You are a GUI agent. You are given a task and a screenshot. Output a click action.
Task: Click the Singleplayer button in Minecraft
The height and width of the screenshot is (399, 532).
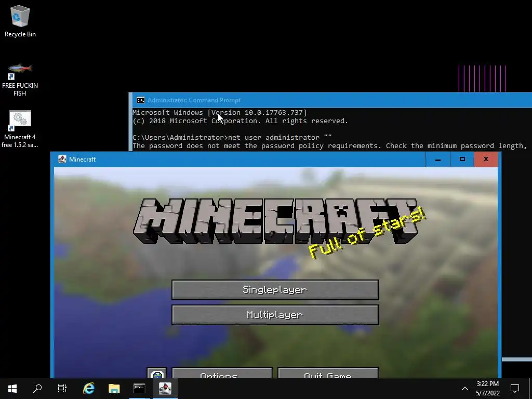[x=275, y=290]
